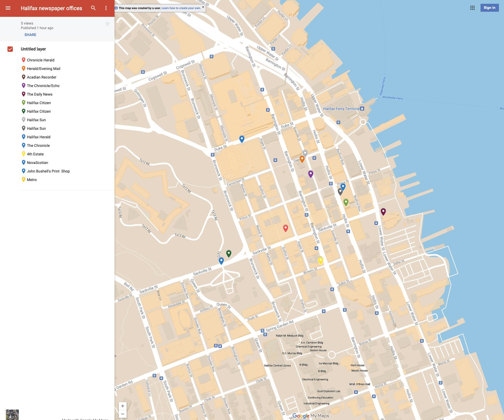Viewport: 504px width, 420px height.
Task: Dismiss the 'map was created by a user' banner
Action: [x=203, y=7]
